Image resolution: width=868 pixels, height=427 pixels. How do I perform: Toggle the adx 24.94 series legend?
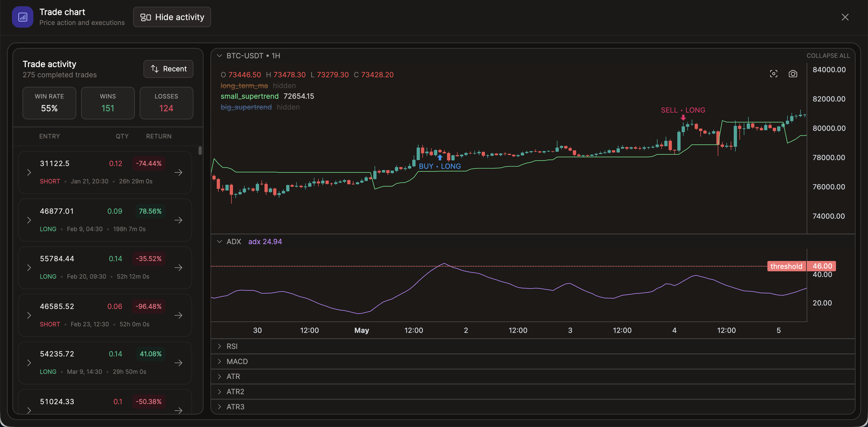click(265, 242)
